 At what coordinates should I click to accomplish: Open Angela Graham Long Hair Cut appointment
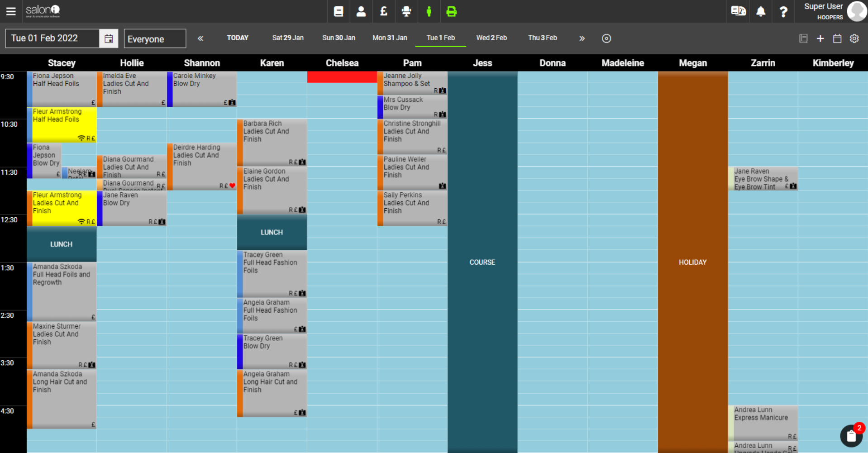point(272,393)
